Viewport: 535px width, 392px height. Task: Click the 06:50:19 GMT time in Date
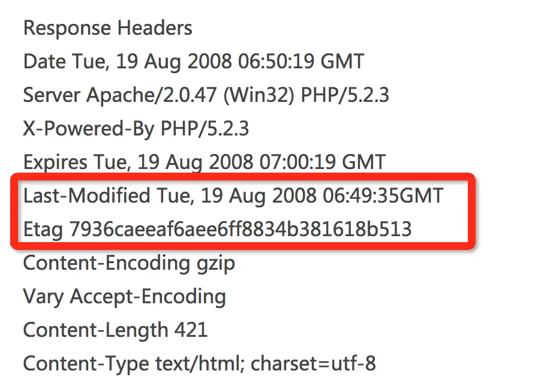point(301,62)
